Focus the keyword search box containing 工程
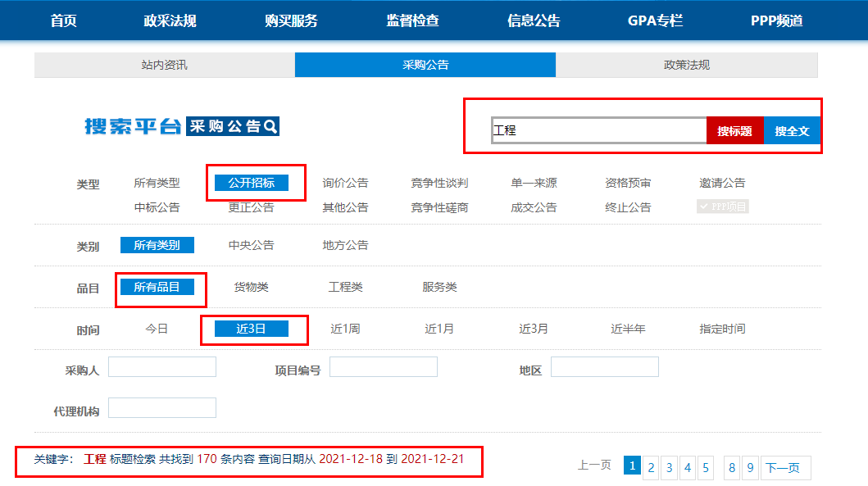The image size is (868, 486). 599,130
